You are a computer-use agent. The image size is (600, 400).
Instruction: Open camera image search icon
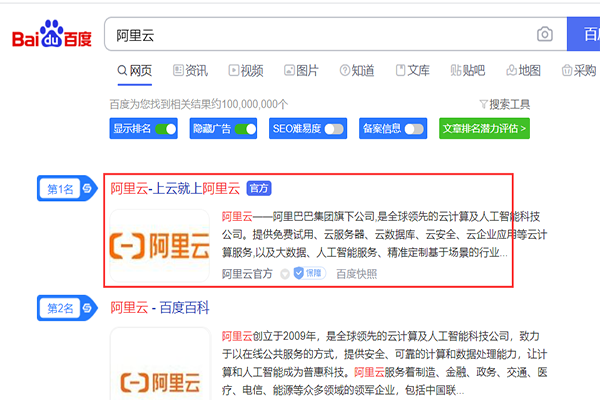545,34
